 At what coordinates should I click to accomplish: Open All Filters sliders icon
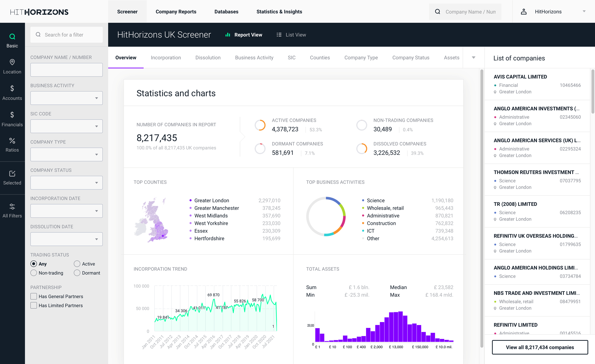(x=12, y=207)
